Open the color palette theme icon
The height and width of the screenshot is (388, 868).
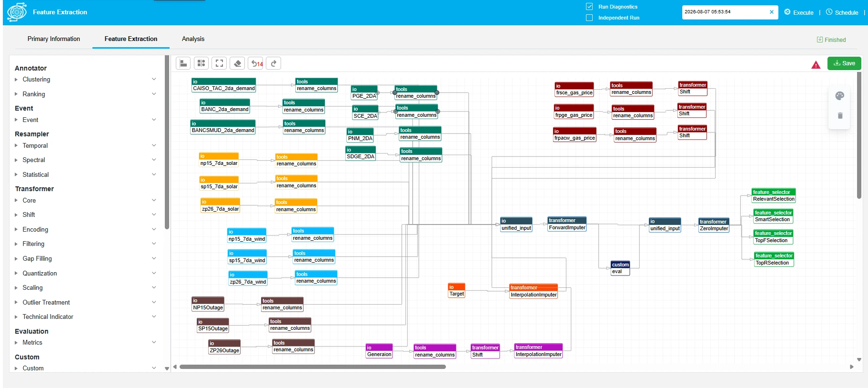point(840,96)
